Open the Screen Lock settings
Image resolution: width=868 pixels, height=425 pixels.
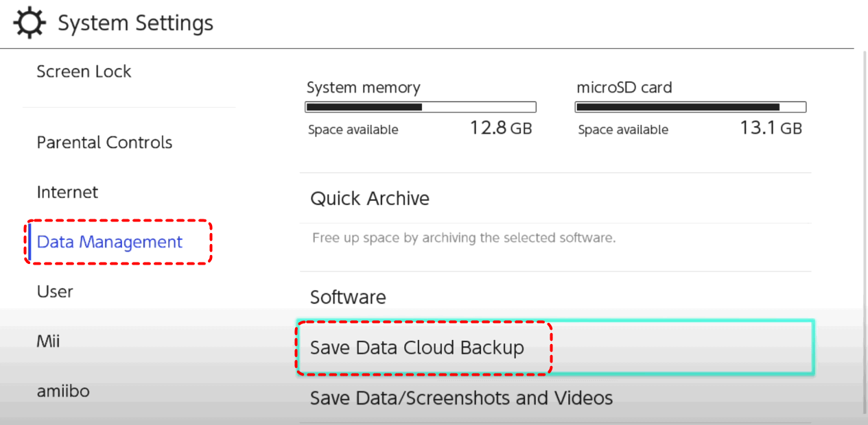point(84,71)
